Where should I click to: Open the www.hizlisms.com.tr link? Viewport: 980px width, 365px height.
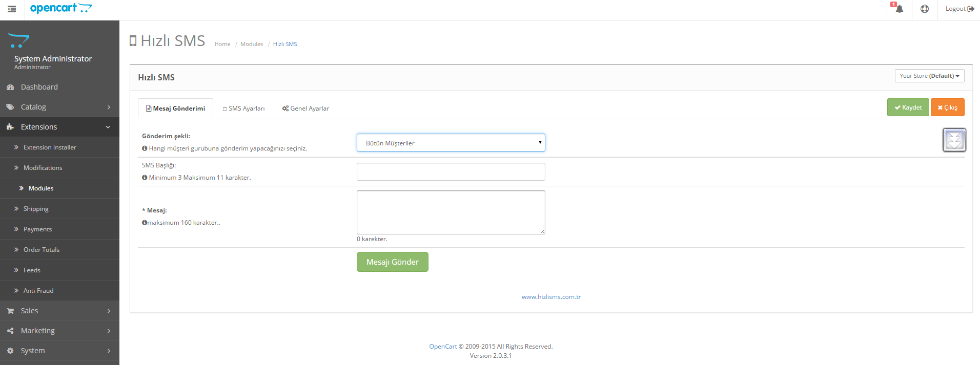click(551, 297)
